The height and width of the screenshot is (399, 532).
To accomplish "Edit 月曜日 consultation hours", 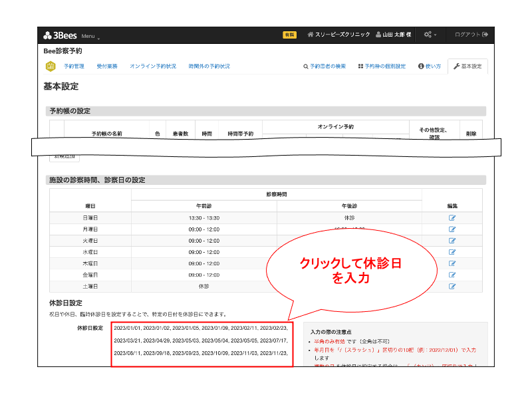I will (x=452, y=229).
